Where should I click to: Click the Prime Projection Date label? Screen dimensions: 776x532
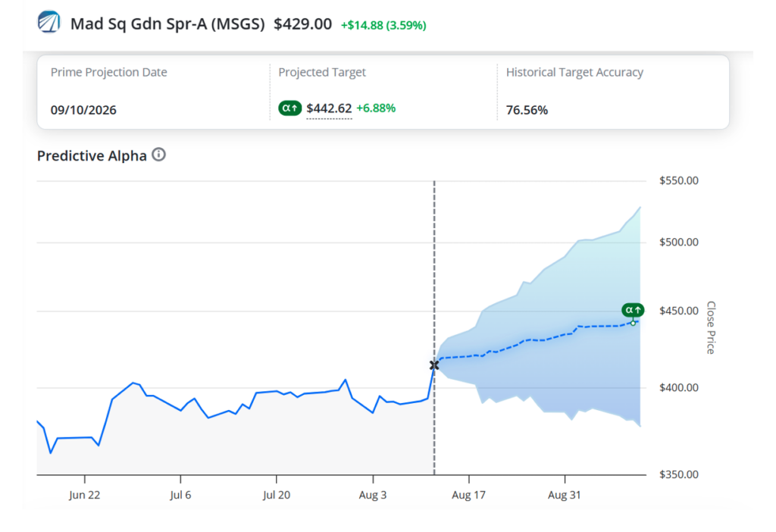109,72
